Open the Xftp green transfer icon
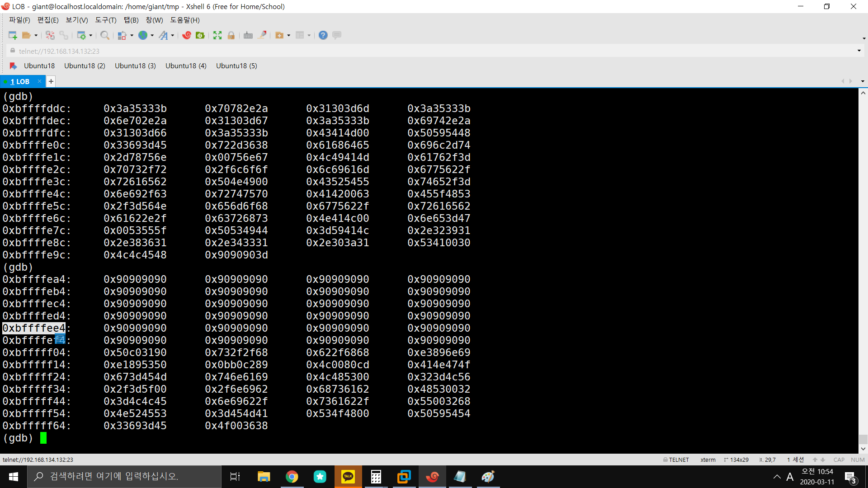The width and height of the screenshot is (868, 488). [x=200, y=35]
